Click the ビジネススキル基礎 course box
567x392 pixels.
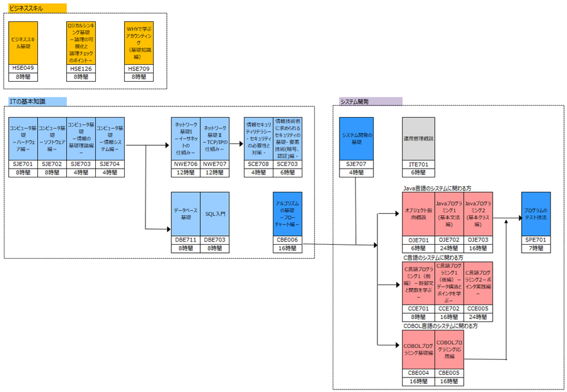click(23, 43)
